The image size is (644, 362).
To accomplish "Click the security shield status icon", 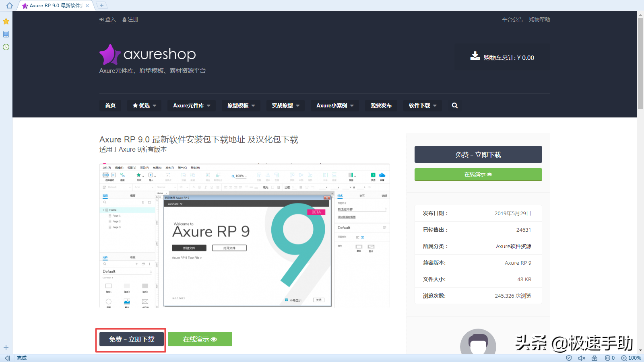I will (x=569, y=358).
